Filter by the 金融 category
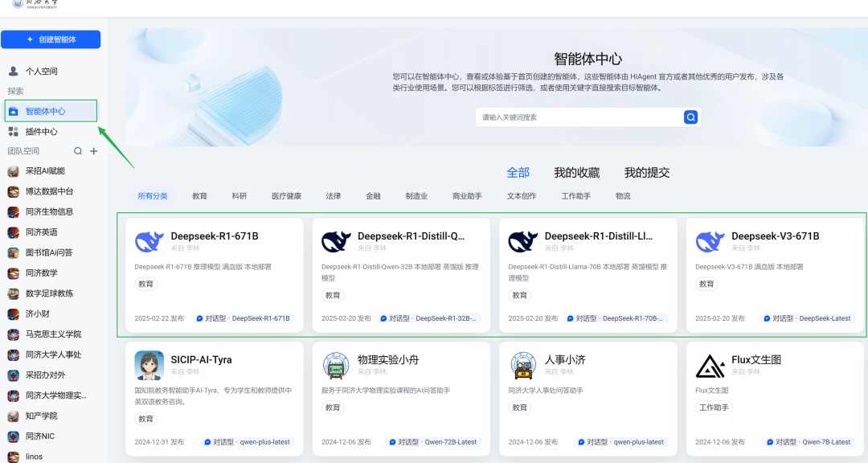The image size is (868, 463). (373, 196)
